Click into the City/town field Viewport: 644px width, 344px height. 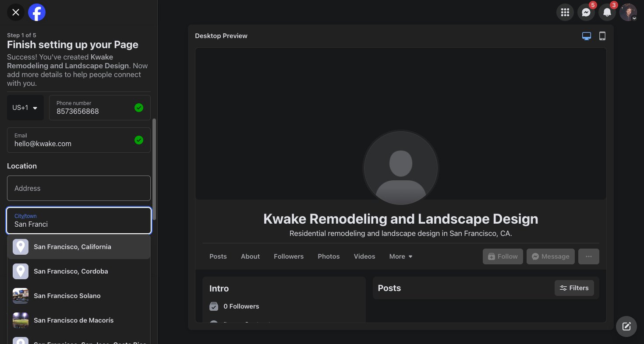point(79,221)
